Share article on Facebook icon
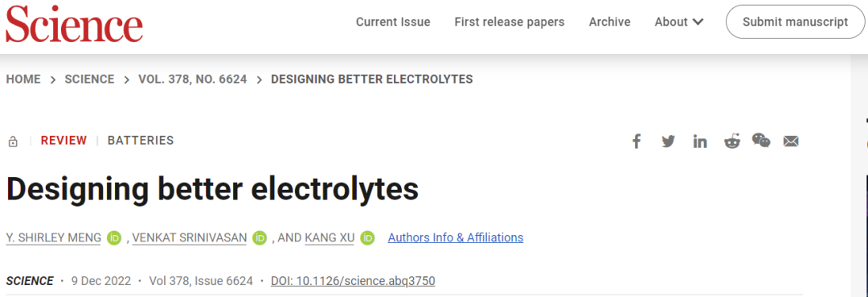 pos(637,142)
